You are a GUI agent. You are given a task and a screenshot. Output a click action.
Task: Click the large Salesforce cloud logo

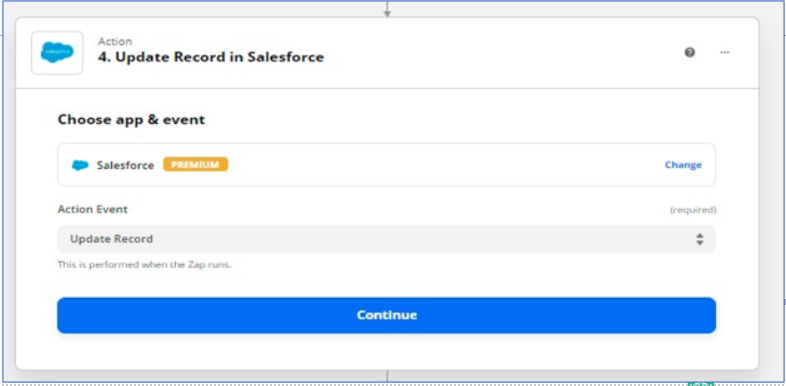coord(57,53)
